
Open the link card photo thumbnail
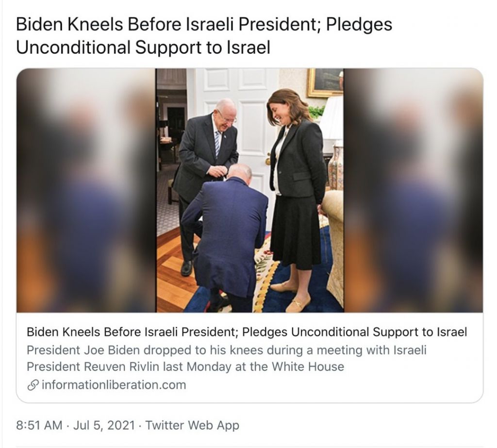[250, 190]
